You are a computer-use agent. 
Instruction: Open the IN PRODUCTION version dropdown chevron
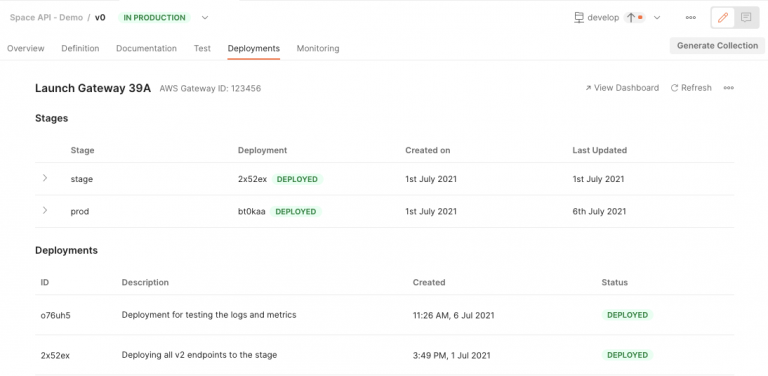tap(205, 18)
